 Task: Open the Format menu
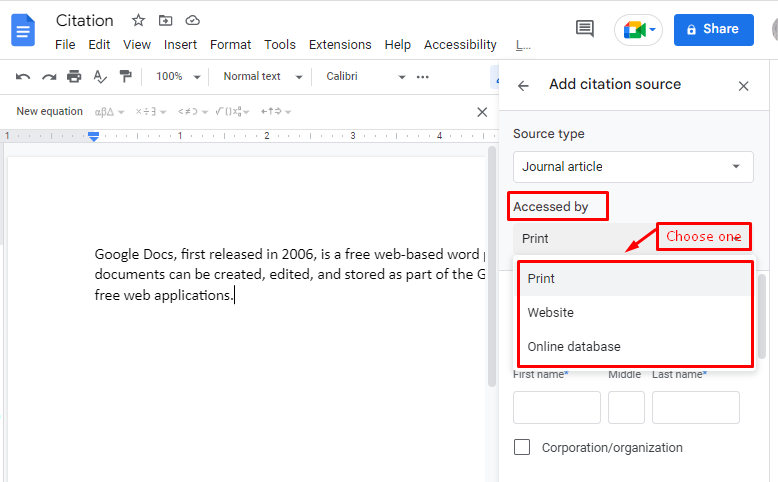pyautogui.click(x=230, y=45)
